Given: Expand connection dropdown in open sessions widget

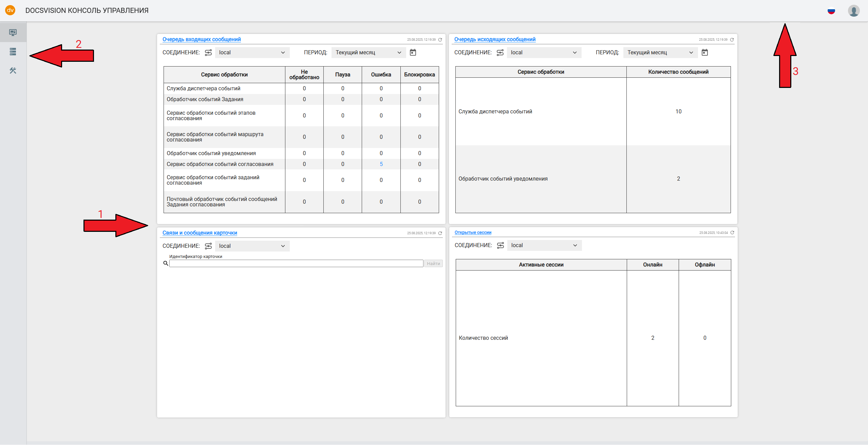Looking at the screenshot, I should pos(544,245).
